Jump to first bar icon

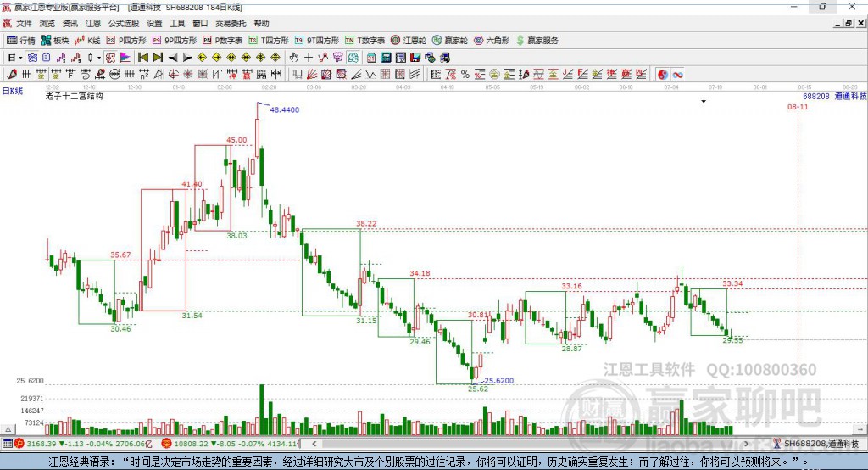[142, 58]
